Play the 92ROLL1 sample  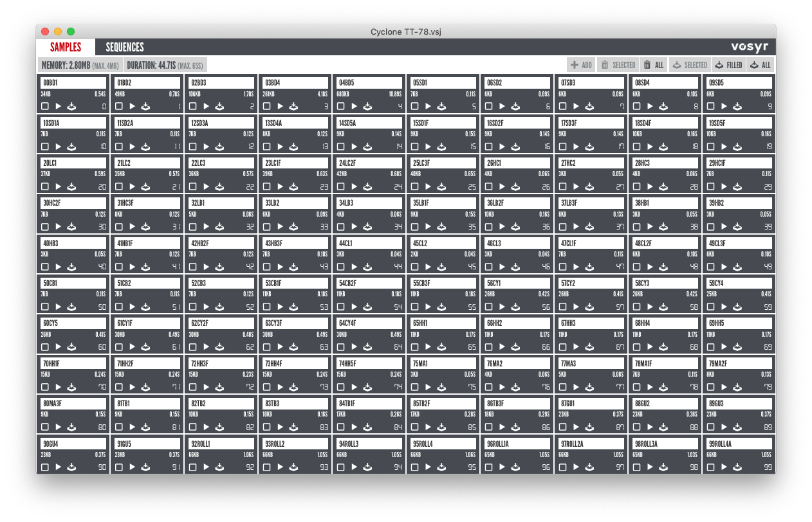click(x=206, y=467)
